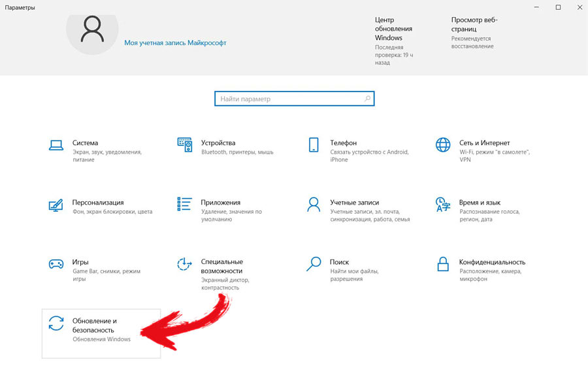Click the Время и язык icon
This screenshot has width=588, height=366.
[443, 205]
